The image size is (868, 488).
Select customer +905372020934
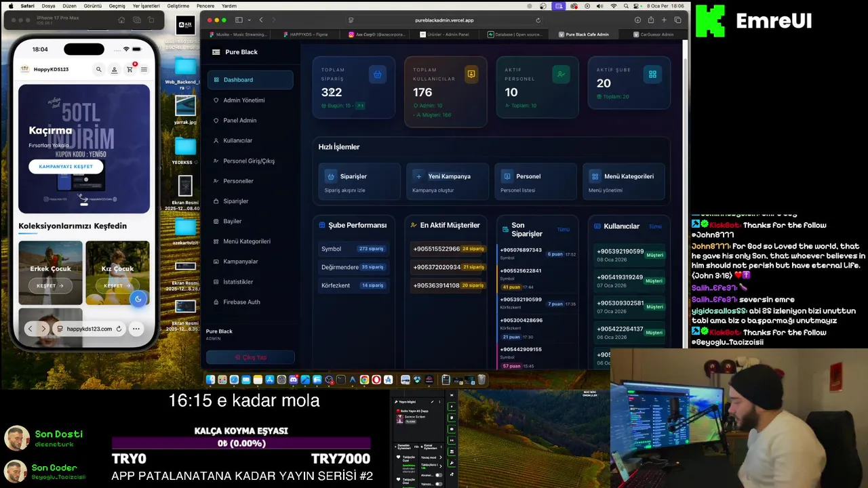448,267
